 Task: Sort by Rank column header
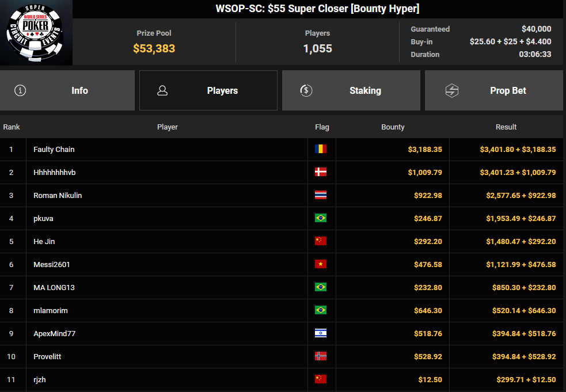click(12, 127)
